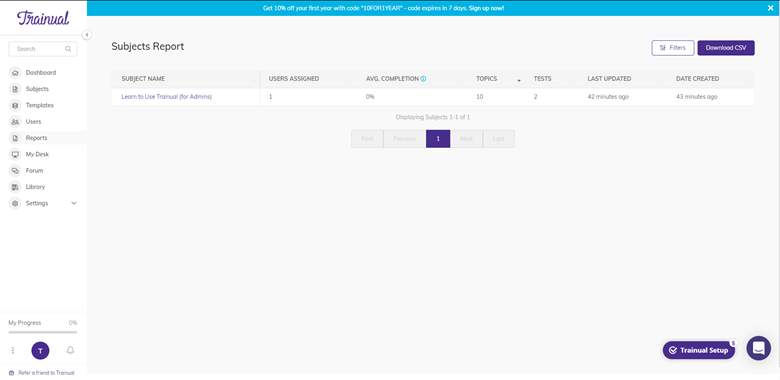
Task: Expand the Settings menu chevron
Action: point(74,203)
